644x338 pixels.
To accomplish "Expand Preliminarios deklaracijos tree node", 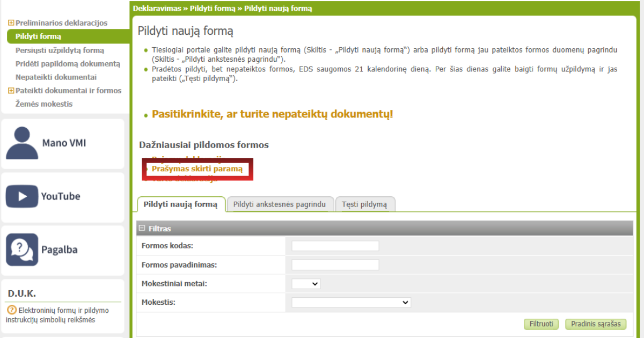I will coord(11,23).
